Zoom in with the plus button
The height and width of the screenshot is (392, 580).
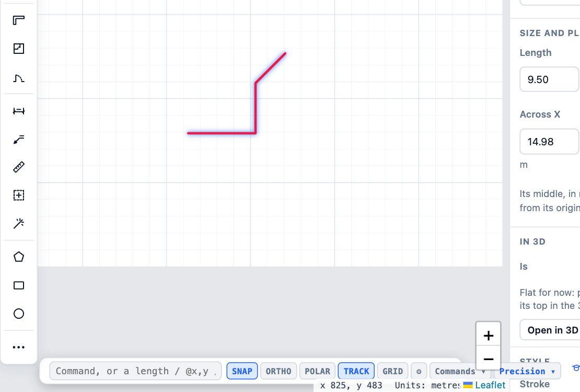(x=488, y=336)
